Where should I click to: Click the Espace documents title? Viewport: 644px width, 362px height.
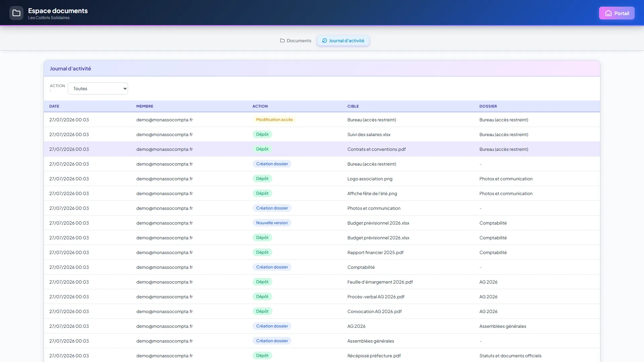(x=58, y=11)
